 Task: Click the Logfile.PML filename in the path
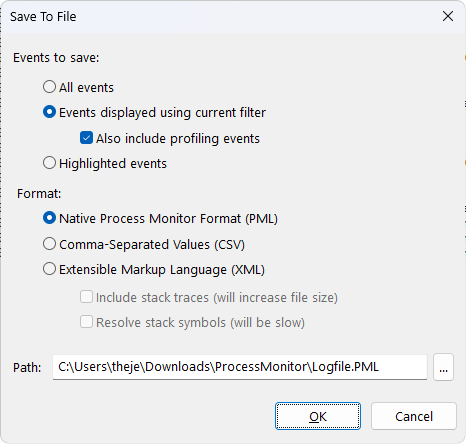tap(345, 367)
